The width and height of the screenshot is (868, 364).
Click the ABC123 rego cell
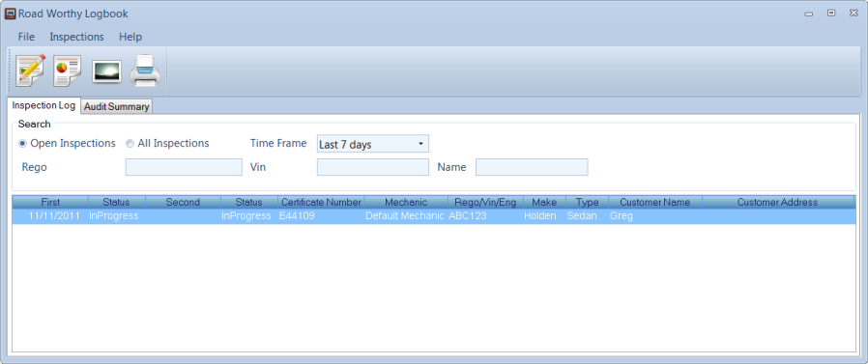coord(485,215)
